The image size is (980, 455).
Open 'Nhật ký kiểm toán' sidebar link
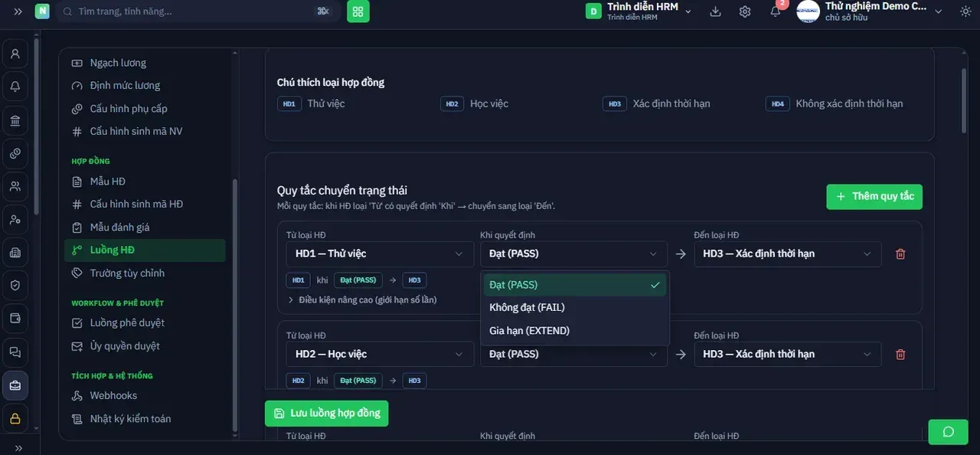(x=145, y=419)
